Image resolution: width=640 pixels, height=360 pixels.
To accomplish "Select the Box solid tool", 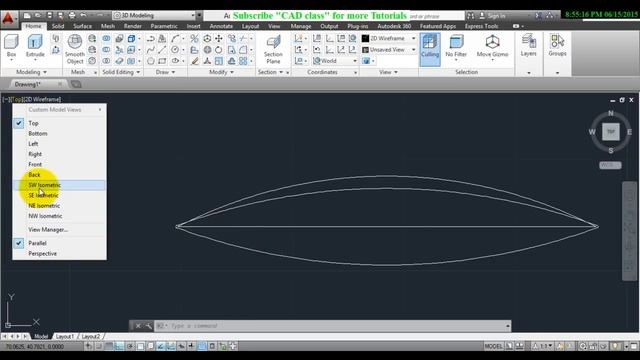I will click(x=11, y=46).
